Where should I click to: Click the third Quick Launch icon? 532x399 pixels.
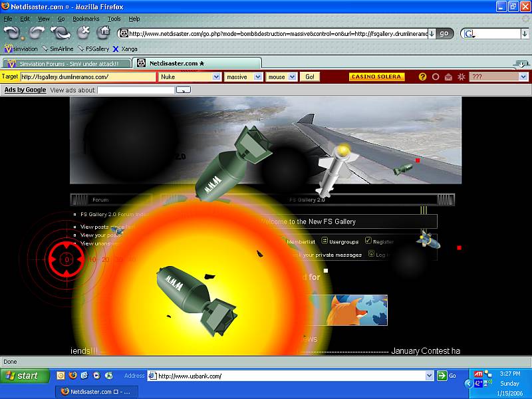[x=84, y=376]
